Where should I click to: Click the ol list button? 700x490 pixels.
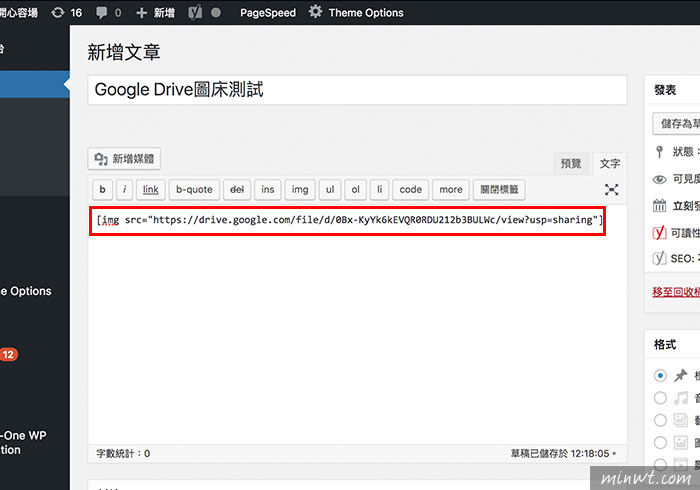355,189
